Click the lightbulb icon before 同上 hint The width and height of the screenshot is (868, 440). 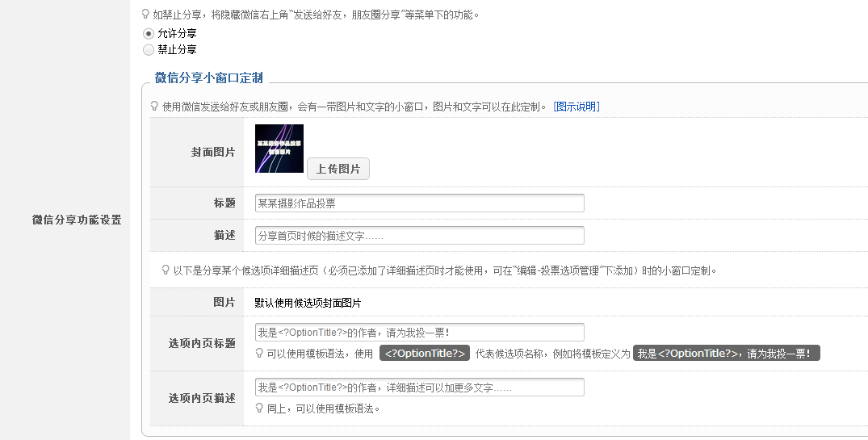(x=259, y=409)
